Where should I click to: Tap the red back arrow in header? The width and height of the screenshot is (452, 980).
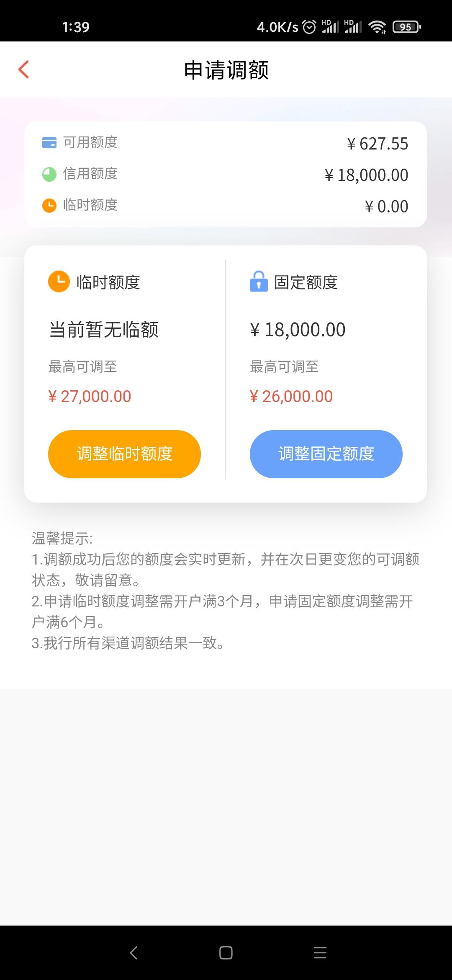(x=24, y=70)
